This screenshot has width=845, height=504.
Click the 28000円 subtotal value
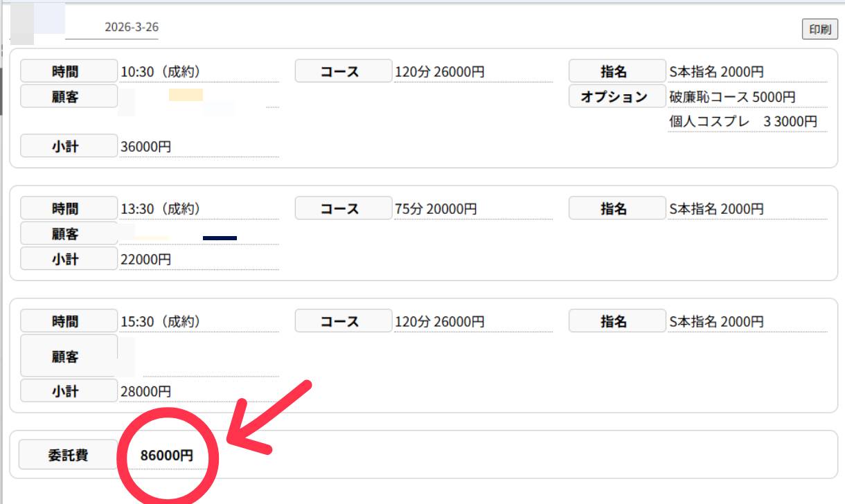coord(145,392)
